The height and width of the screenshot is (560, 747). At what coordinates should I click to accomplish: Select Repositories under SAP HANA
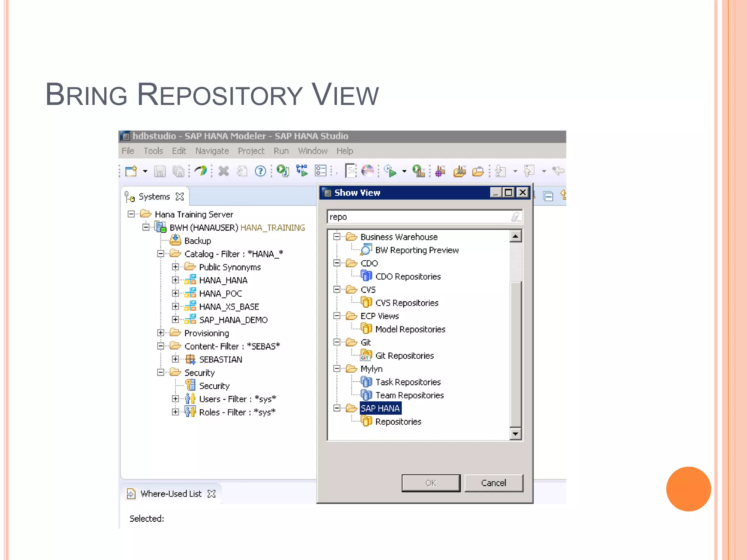pyautogui.click(x=398, y=421)
